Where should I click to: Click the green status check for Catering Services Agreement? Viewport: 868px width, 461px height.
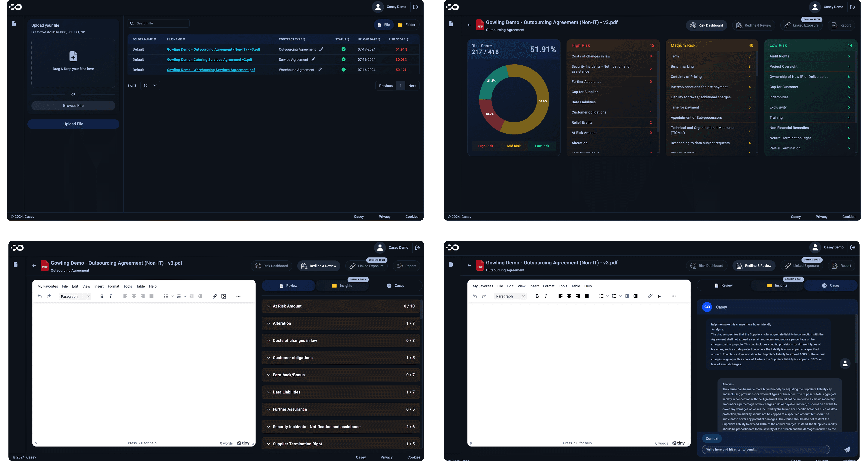coord(343,59)
